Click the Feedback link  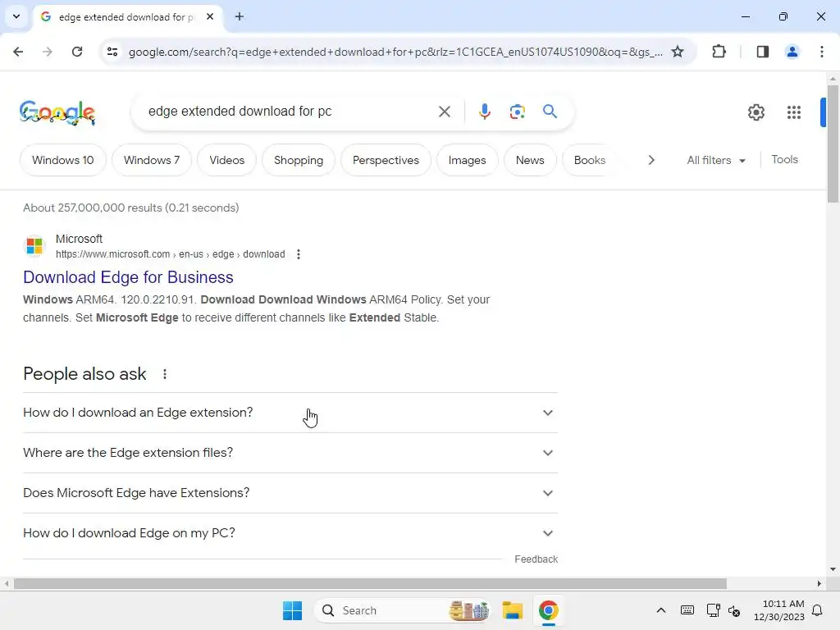(536, 559)
